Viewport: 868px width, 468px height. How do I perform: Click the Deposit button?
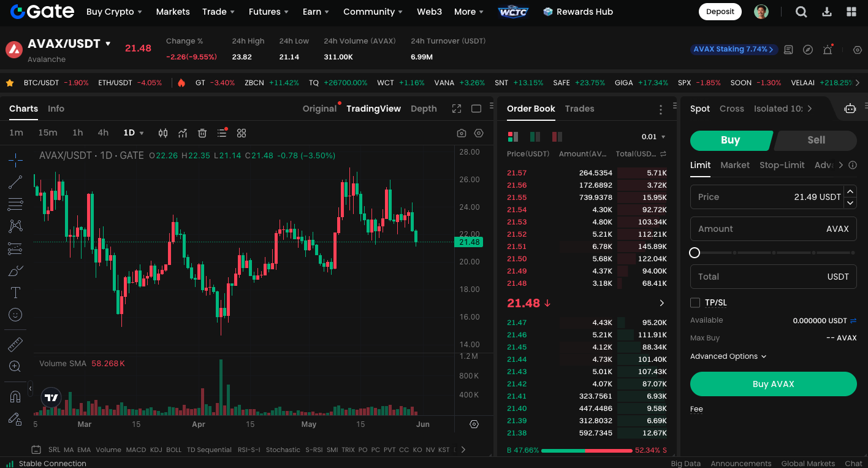(720, 12)
